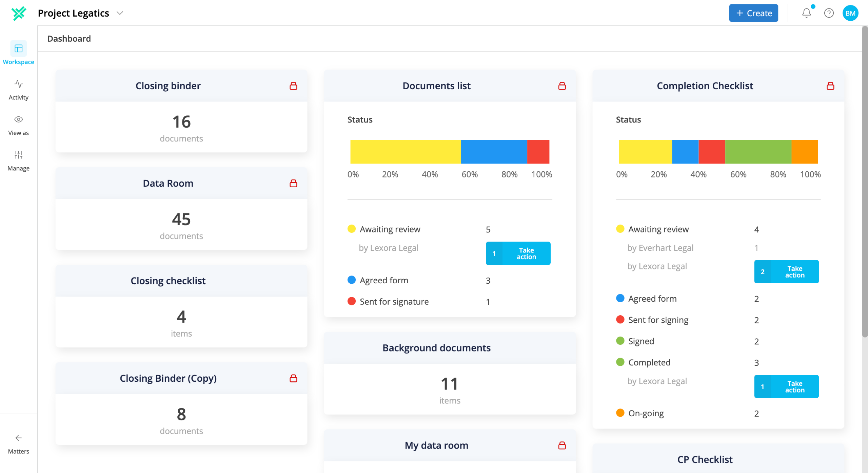Open View as eye option

coord(19,125)
